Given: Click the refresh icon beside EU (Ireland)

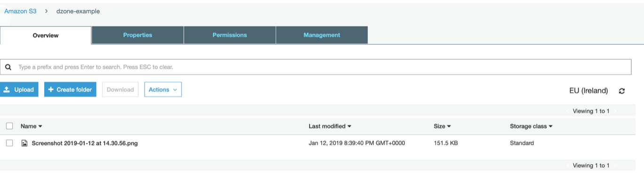Looking at the screenshot, I should (x=621, y=91).
